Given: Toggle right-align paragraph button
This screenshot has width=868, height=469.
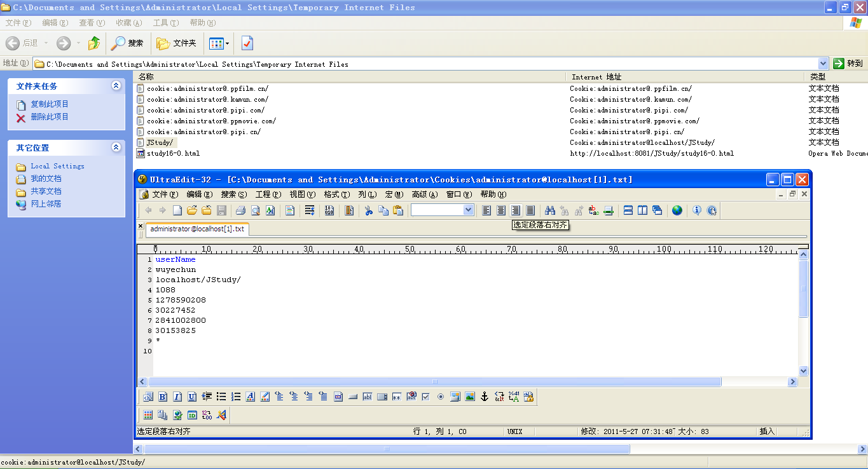Looking at the screenshot, I should pyautogui.click(x=516, y=210).
